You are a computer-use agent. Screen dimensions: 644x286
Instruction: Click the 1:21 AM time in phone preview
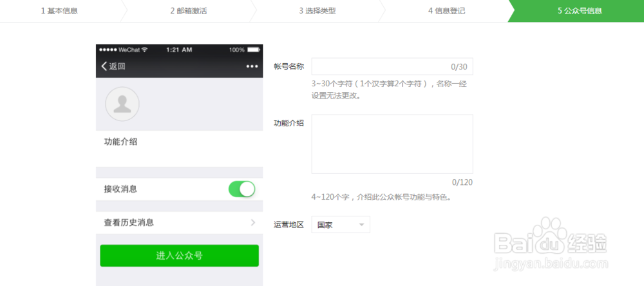coord(179,50)
